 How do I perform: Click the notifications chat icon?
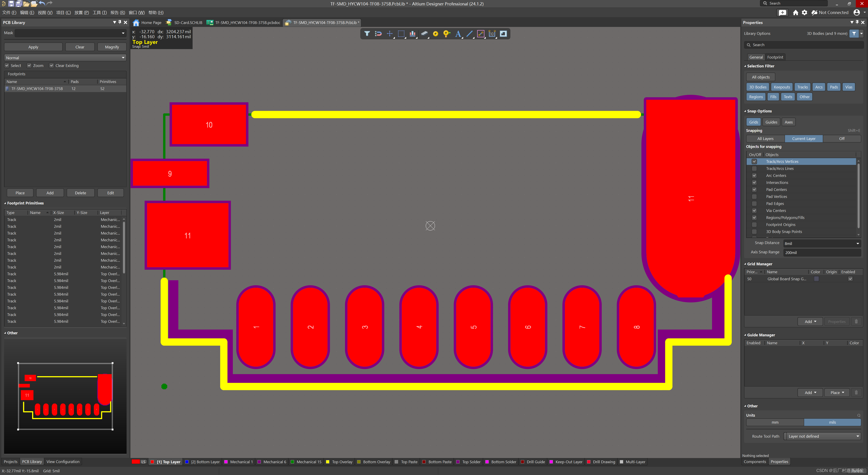click(x=782, y=12)
